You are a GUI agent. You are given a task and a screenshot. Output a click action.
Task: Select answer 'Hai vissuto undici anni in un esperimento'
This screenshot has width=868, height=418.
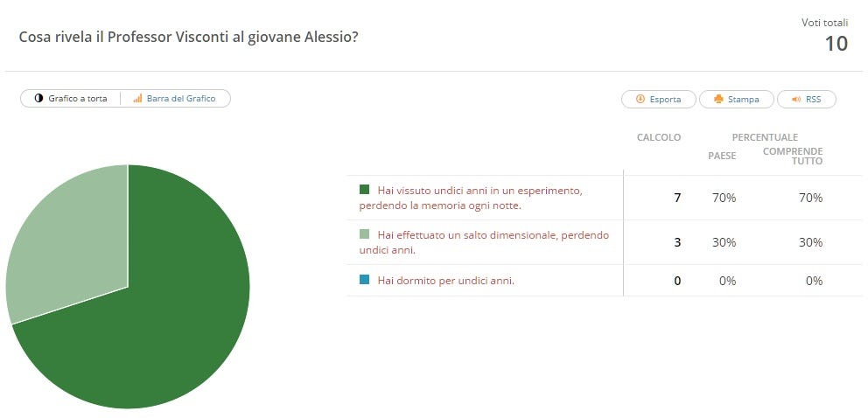(471, 198)
